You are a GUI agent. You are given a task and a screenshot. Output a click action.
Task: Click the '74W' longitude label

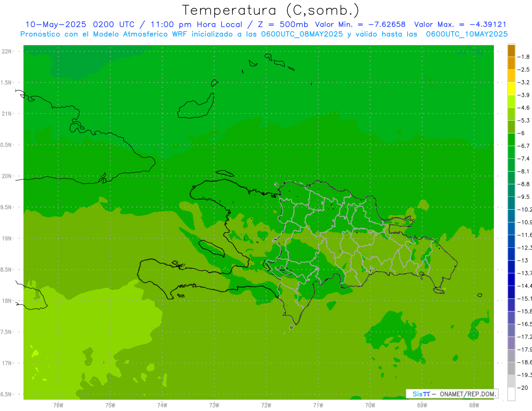[162, 405]
